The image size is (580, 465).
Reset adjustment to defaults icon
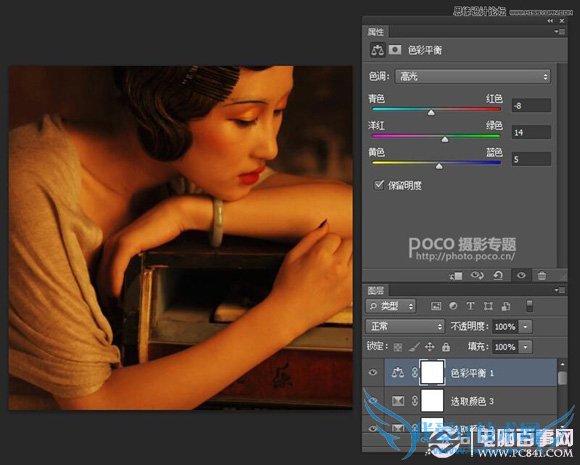[x=498, y=276]
